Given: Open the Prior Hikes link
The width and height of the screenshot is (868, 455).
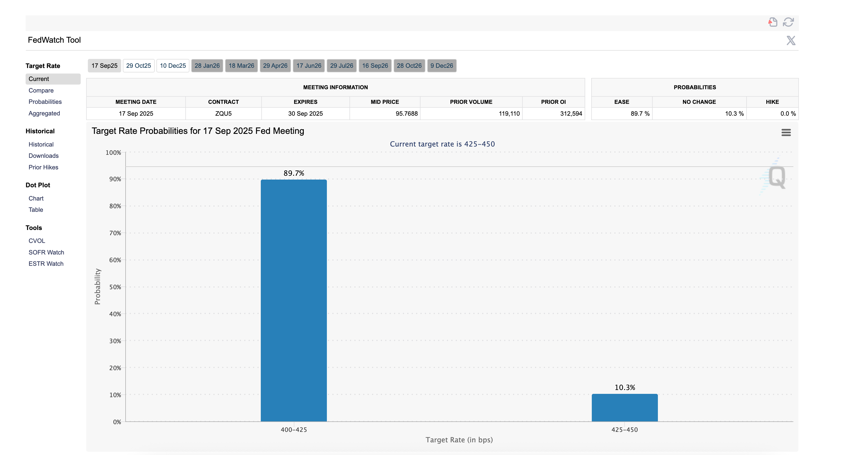Looking at the screenshot, I should (x=44, y=167).
